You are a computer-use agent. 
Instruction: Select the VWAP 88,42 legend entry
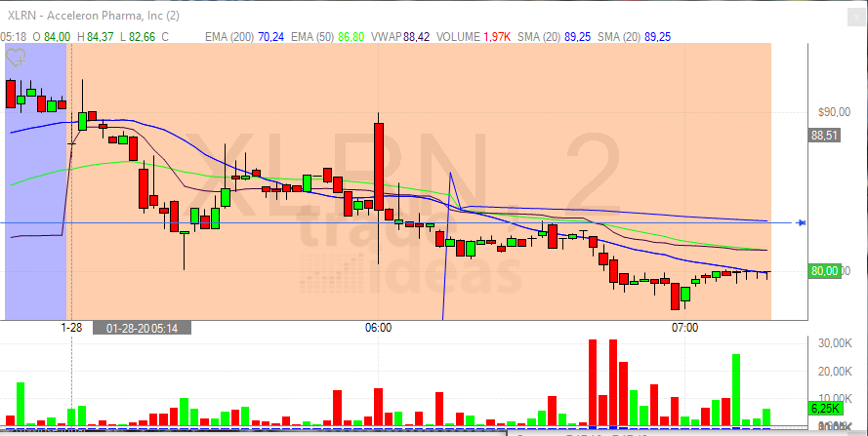400,37
